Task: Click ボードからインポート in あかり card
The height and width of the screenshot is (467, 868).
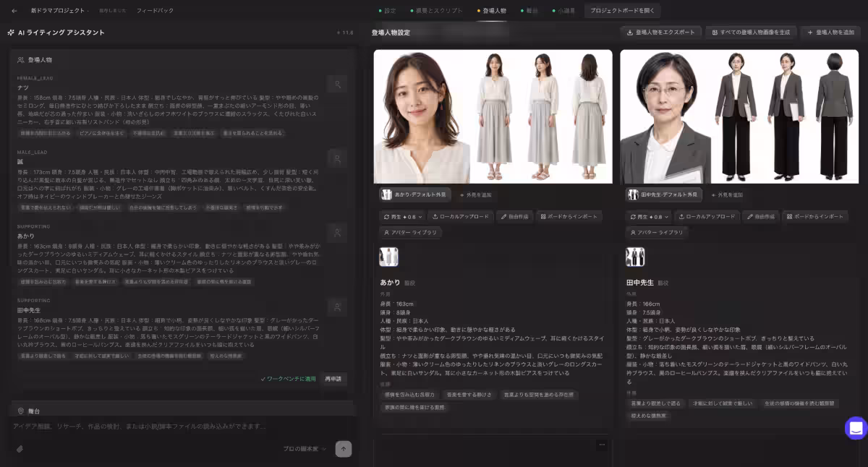Action: (569, 216)
